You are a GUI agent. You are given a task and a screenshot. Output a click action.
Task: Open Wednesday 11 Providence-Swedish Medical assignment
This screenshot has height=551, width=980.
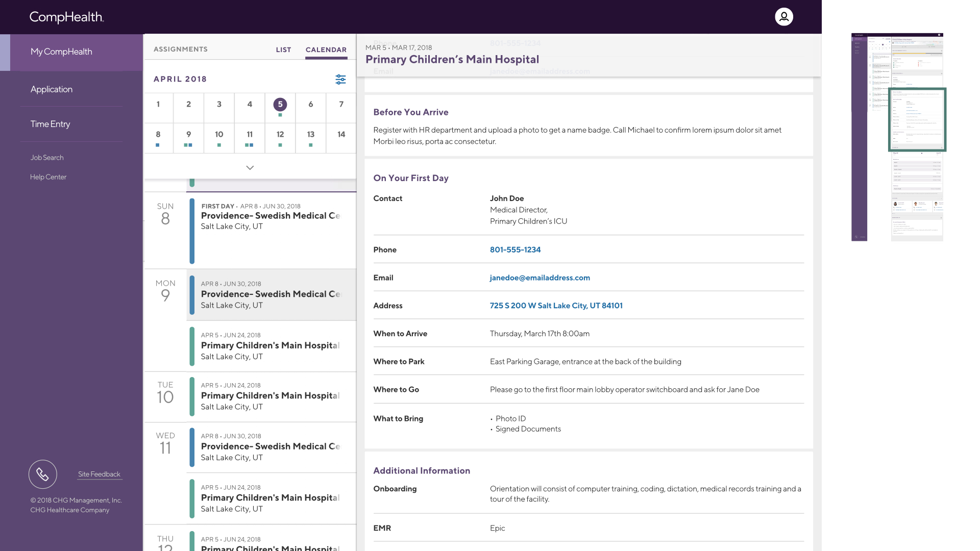272,447
